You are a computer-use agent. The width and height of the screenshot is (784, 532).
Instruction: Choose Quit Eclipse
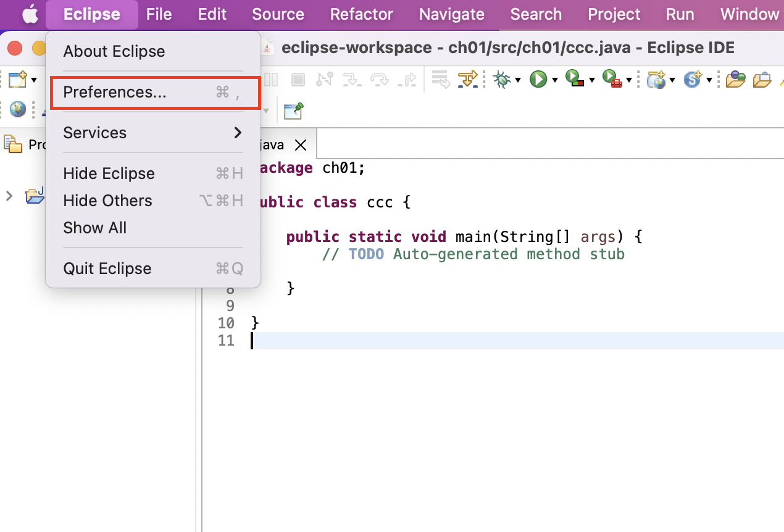[153, 268]
